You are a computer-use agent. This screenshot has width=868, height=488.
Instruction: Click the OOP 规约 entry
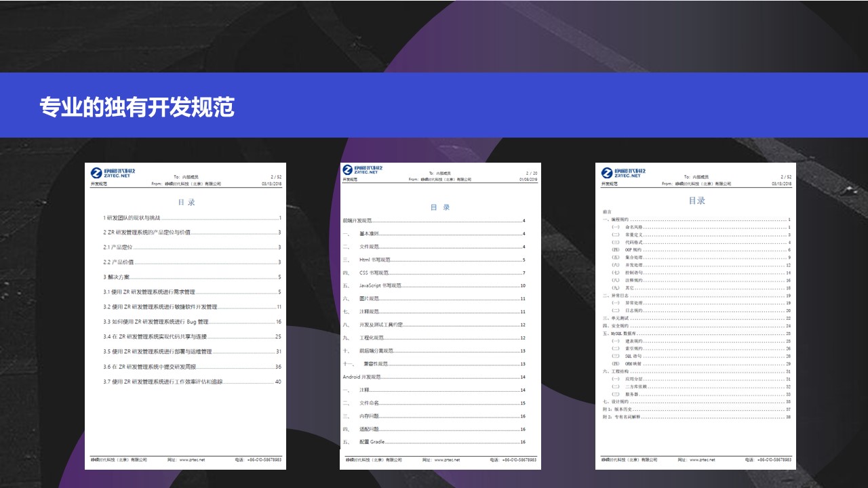[x=701, y=250]
